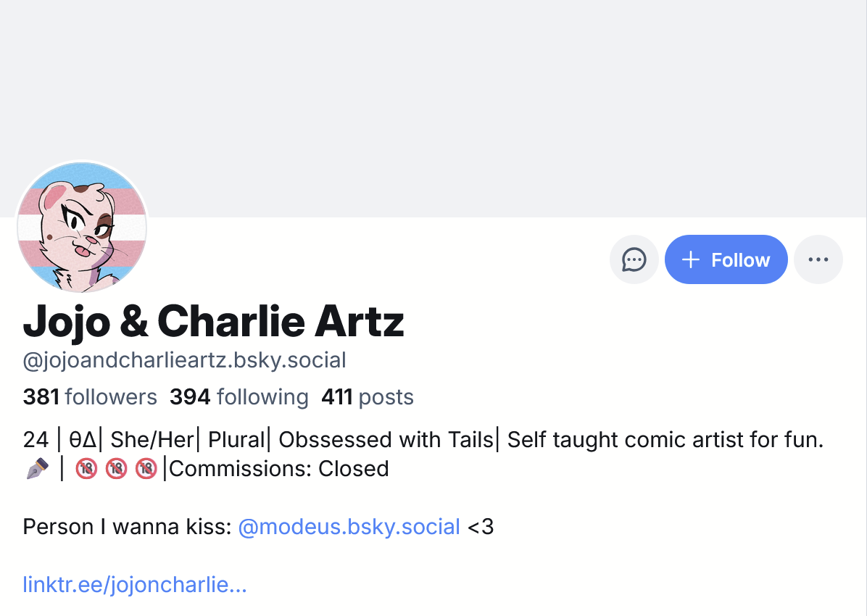Open the @modeus.bsky.social mention link

(x=349, y=526)
